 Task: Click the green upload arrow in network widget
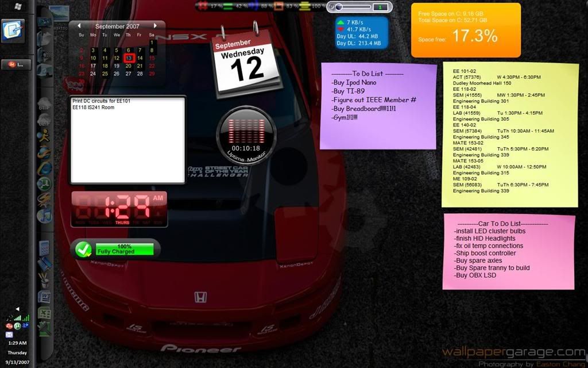341,22
